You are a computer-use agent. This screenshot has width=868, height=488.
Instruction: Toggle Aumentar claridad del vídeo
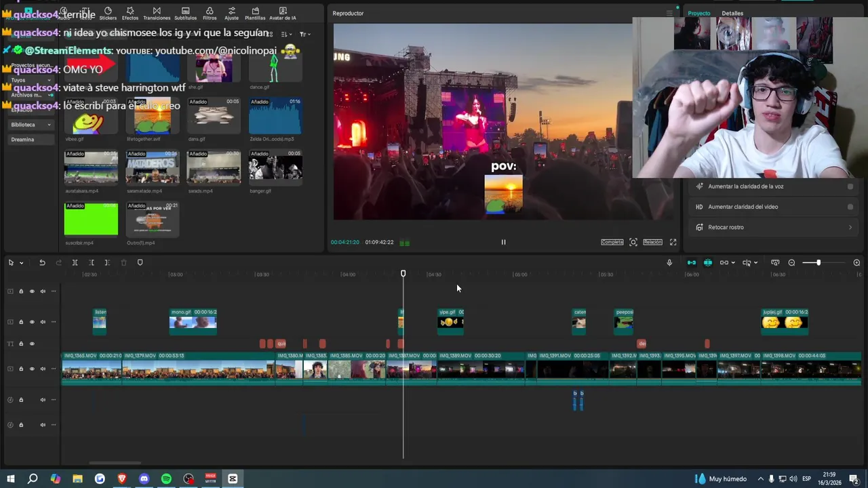click(850, 207)
